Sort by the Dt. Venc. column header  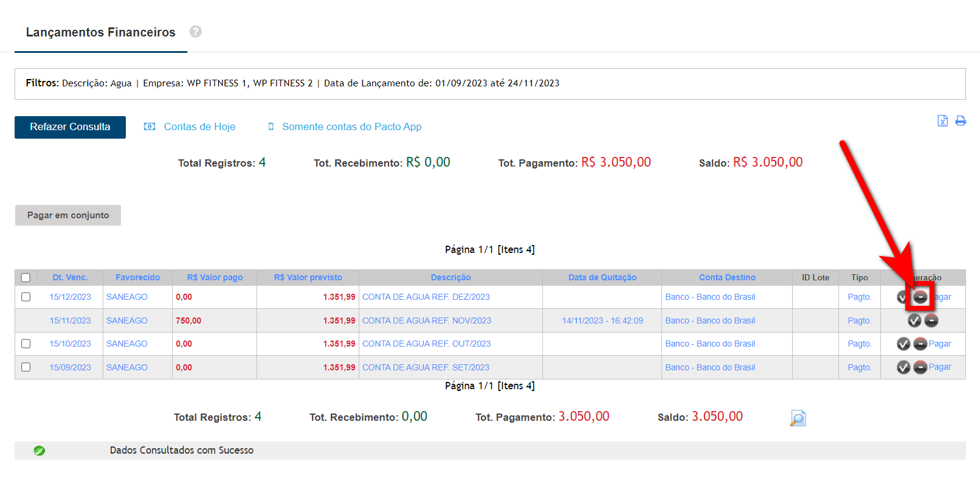click(70, 277)
